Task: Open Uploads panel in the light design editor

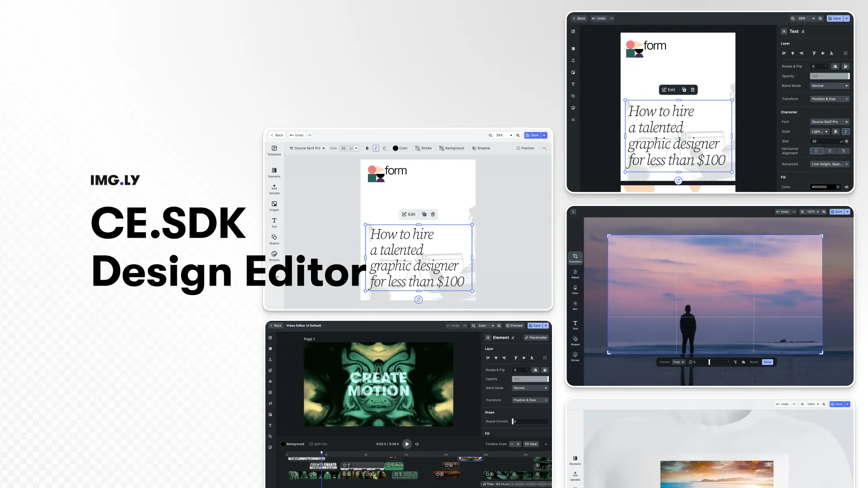Action: [x=274, y=189]
